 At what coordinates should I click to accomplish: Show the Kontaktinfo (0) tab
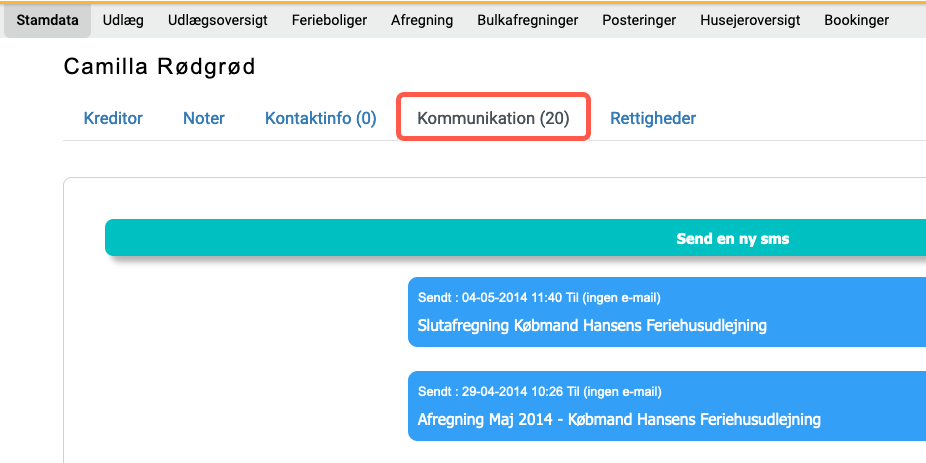[x=320, y=118]
